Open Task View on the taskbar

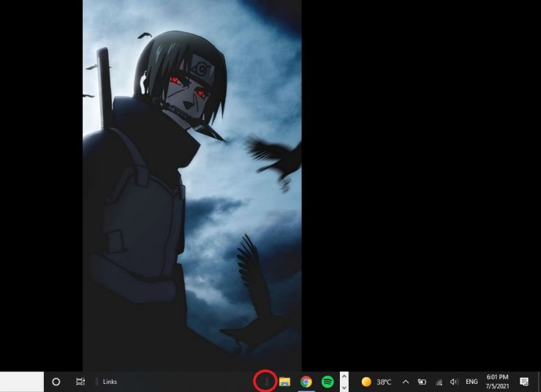tap(80, 382)
